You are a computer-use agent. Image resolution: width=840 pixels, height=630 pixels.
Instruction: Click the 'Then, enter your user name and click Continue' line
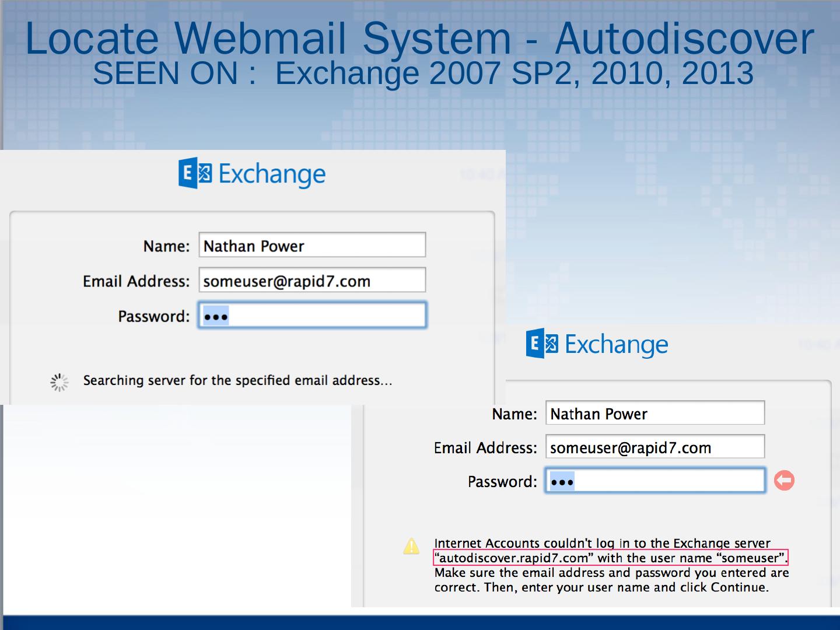click(626, 587)
